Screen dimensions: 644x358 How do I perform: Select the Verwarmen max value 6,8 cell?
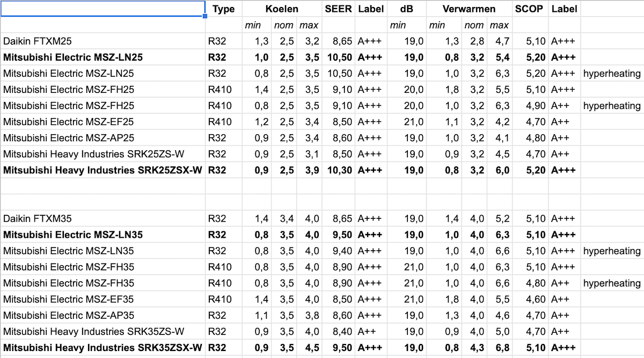(x=499, y=347)
